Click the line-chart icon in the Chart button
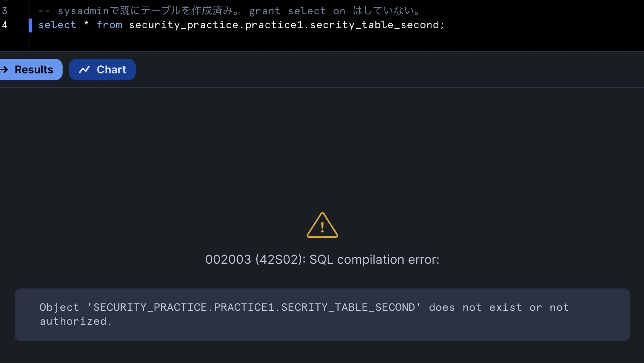The height and width of the screenshot is (363, 644). pyautogui.click(x=83, y=70)
